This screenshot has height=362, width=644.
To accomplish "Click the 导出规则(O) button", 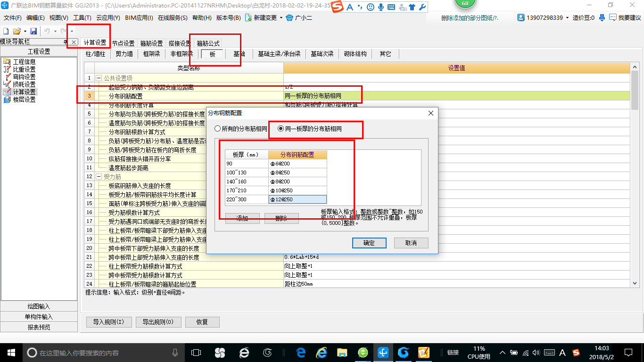I will coord(158,322).
